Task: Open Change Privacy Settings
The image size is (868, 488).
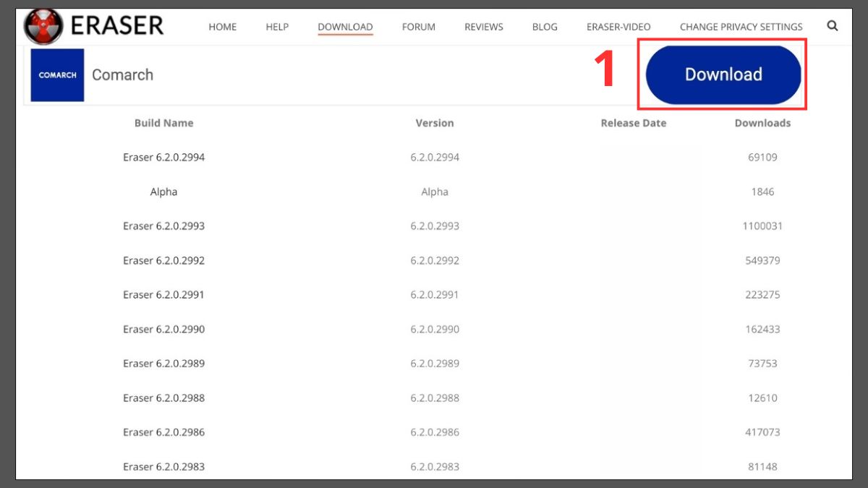Action: point(741,27)
